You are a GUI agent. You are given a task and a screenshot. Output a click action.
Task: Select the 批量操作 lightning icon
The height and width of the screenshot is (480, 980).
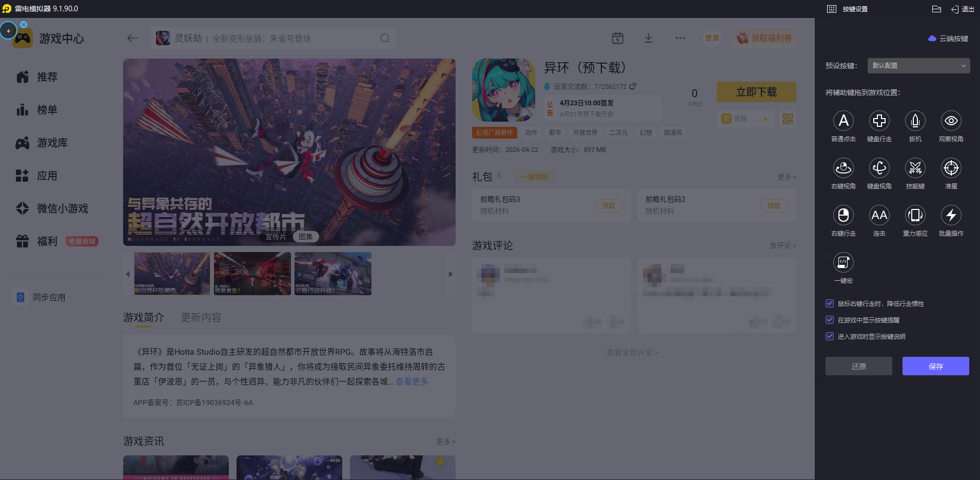[x=951, y=215]
